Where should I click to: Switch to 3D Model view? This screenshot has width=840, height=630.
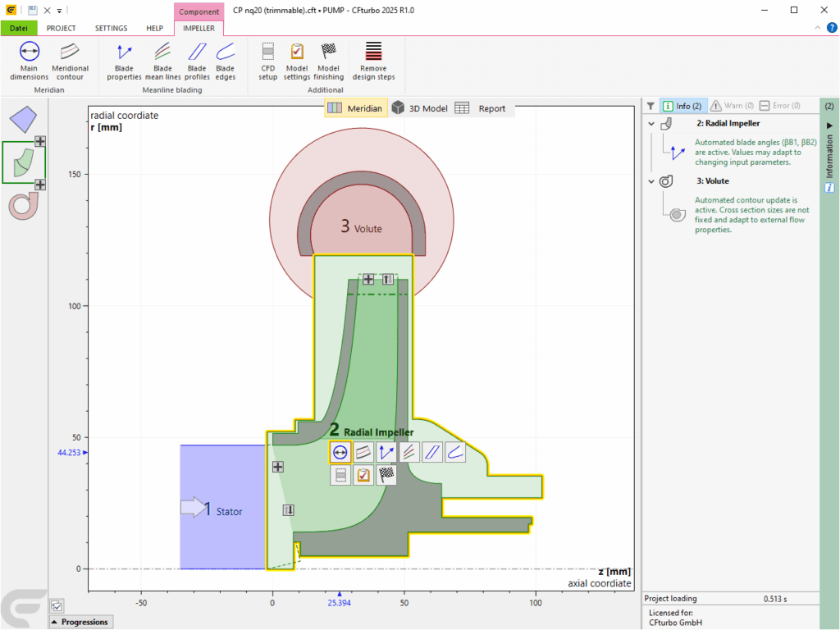tap(419, 108)
